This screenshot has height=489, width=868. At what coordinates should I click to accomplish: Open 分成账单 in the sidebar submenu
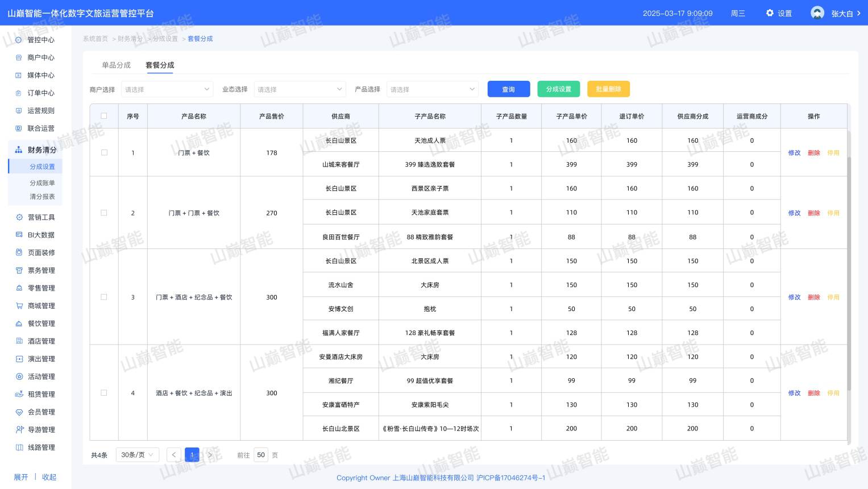pyautogui.click(x=42, y=183)
